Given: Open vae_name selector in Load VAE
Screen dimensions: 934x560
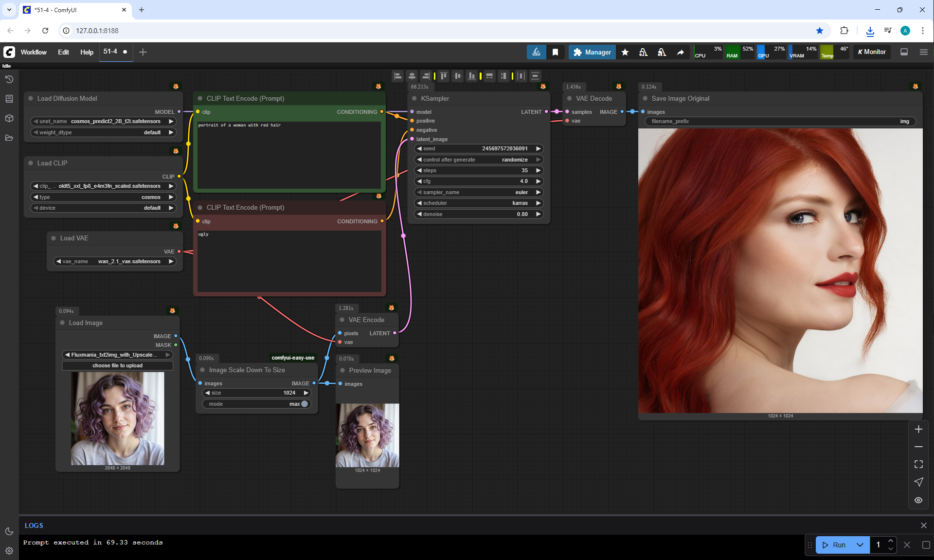Looking at the screenshot, I should (x=115, y=261).
